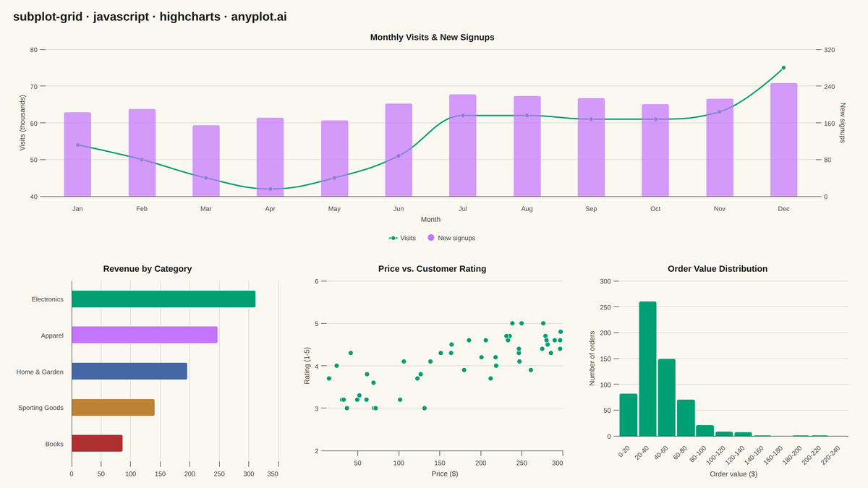
Task: Click the Monthly Visits & New Signups title
Action: [x=433, y=37]
